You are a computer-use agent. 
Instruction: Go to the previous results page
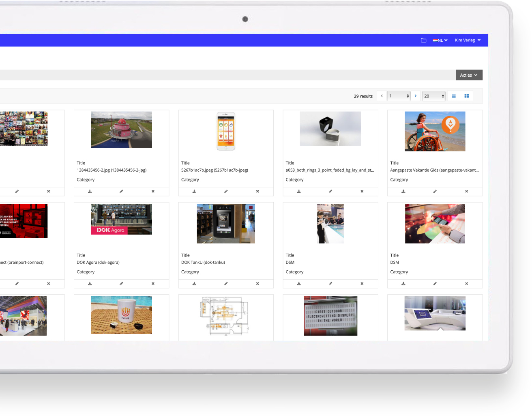coord(382,96)
